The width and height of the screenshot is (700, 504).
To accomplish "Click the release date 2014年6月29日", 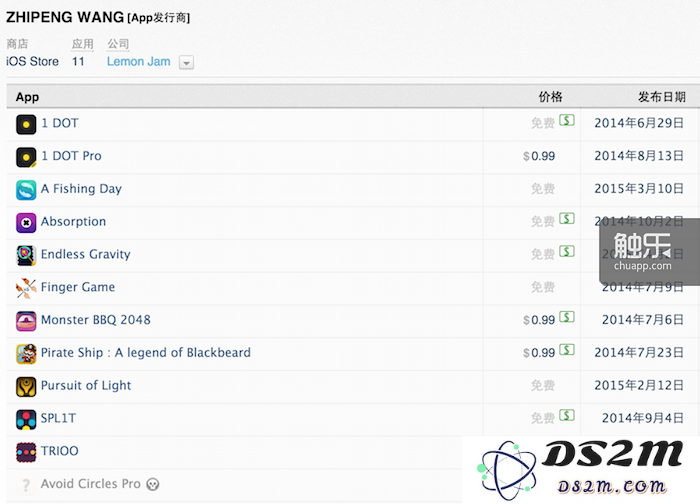I will click(639, 123).
